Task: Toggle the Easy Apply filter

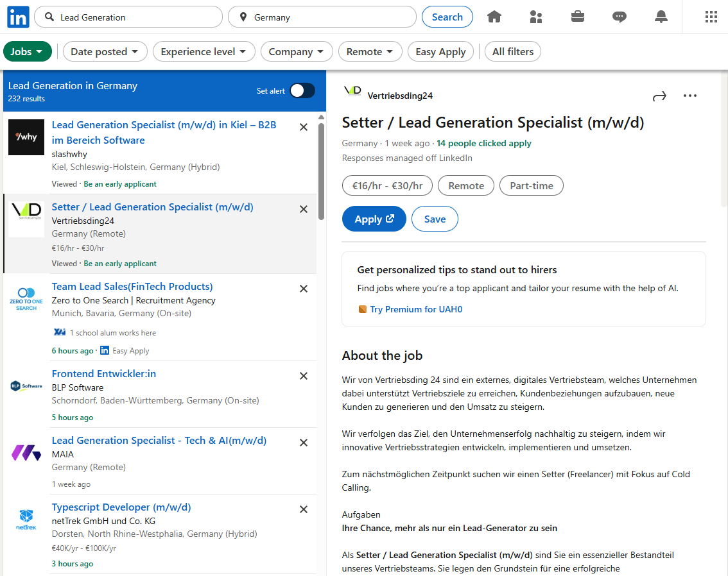Action: click(x=440, y=51)
